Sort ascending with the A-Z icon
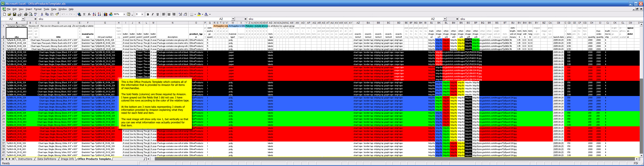The image size is (644, 166). 94,15
